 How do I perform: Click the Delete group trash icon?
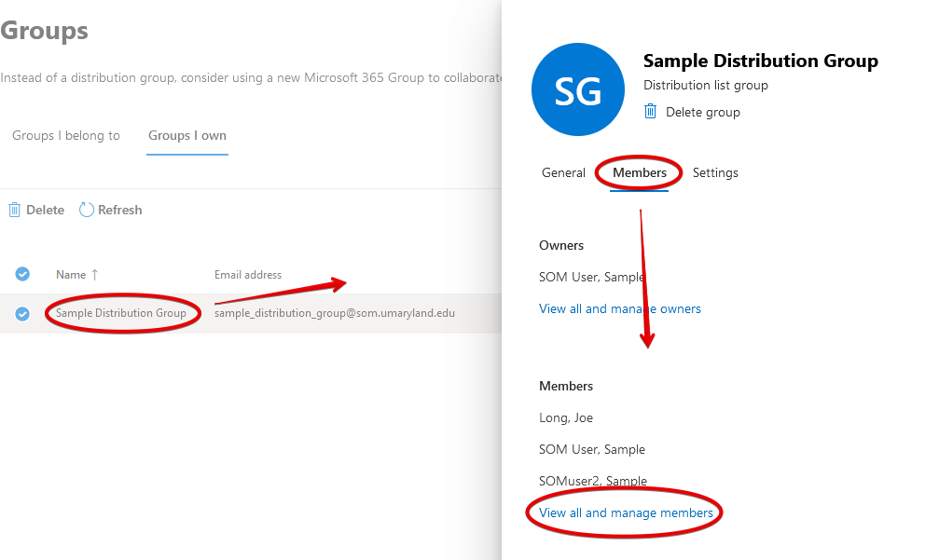point(651,112)
